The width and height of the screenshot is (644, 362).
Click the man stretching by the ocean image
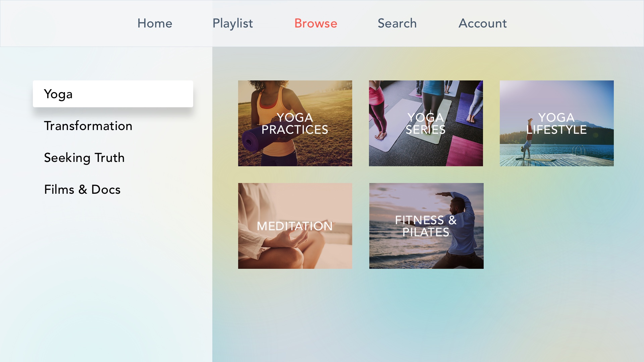tap(426, 226)
